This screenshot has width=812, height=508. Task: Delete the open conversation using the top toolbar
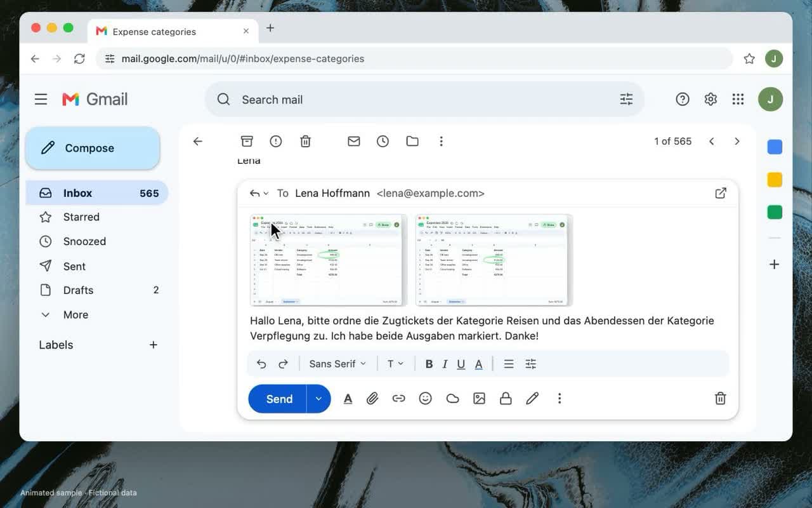coord(306,141)
